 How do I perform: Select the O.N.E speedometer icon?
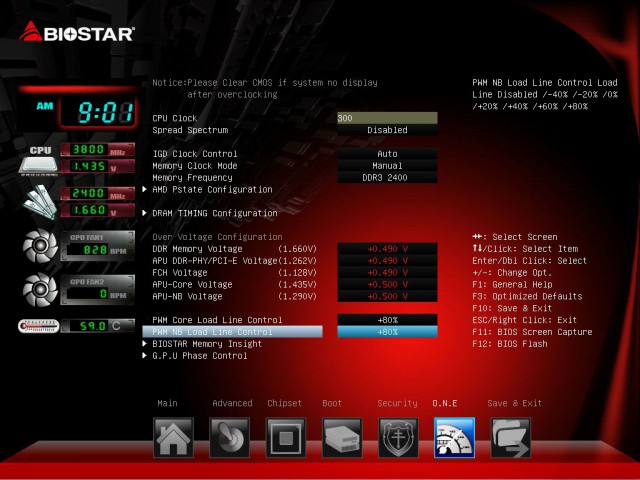pyautogui.click(x=454, y=438)
